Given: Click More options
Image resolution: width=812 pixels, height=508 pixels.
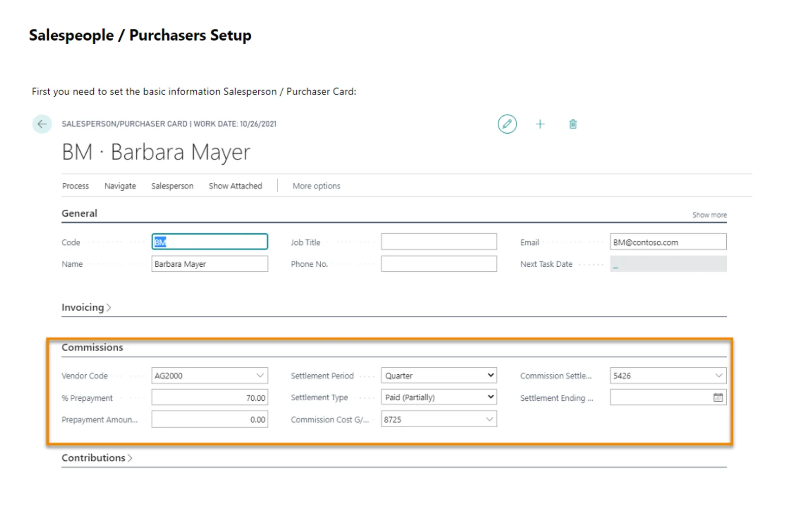Looking at the screenshot, I should (x=316, y=186).
